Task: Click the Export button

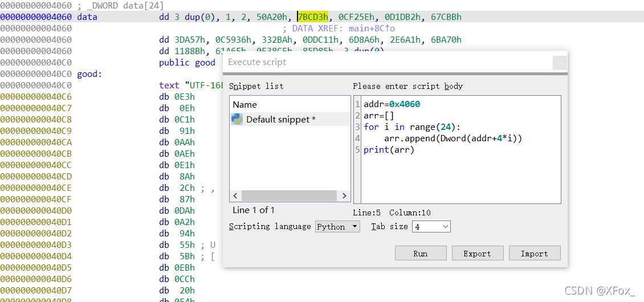Action: 477,253
